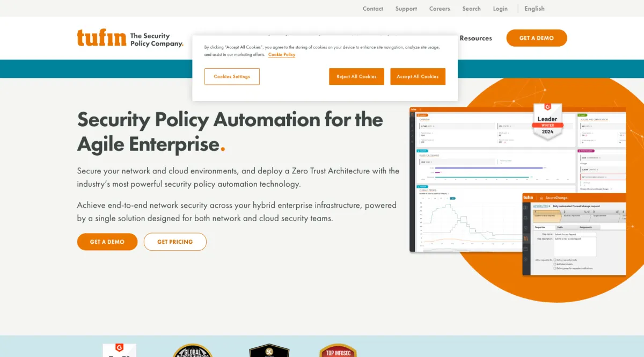Open WORKFLOWS dropdown in SecureChange screenshot

(541, 206)
